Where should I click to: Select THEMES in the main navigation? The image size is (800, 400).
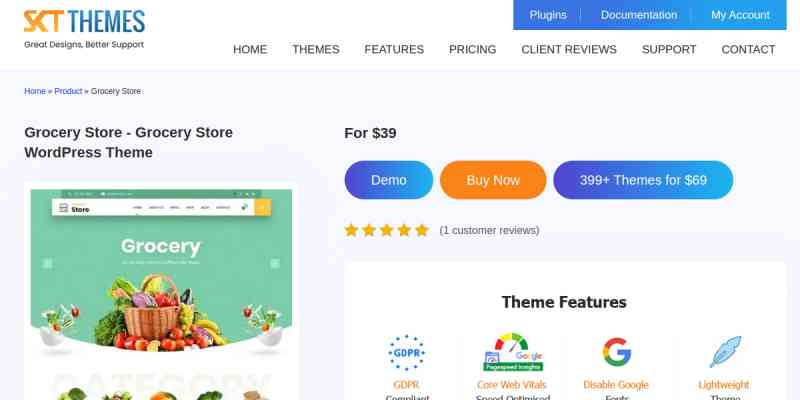click(316, 49)
